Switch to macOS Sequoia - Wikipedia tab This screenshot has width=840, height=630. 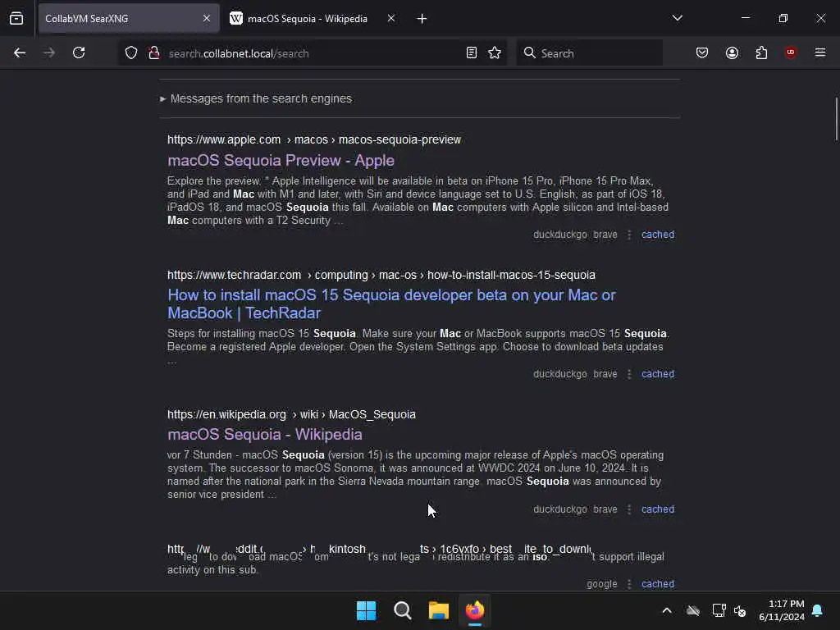tap(313, 18)
